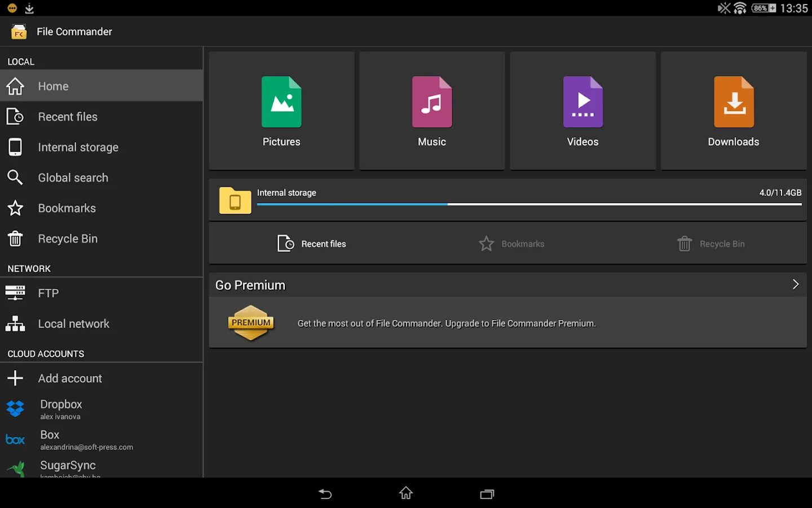Click the 4.0/11.4GB storage value
This screenshot has width=812, height=508.
pos(780,192)
